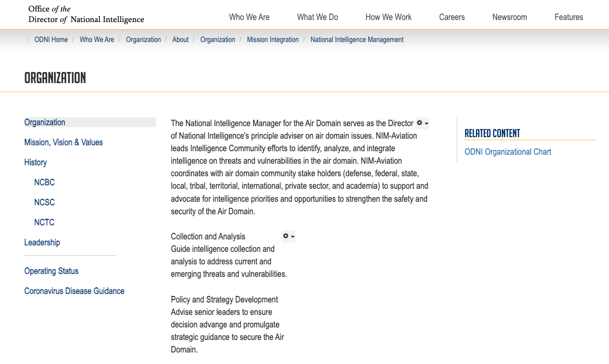Open the Features menu
This screenshot has height=364, width=609.
tap(569, 17)
